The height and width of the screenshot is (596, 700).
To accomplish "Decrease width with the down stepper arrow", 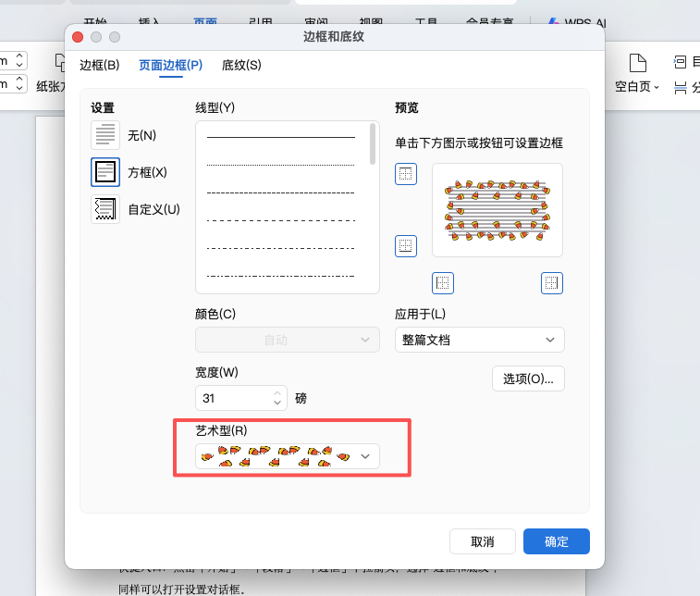I will coord(277,403).
